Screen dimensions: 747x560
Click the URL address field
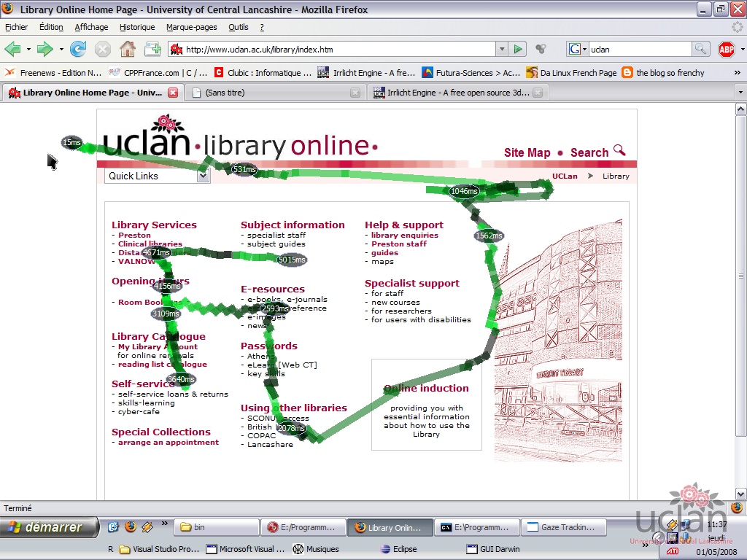coord(332,49)
